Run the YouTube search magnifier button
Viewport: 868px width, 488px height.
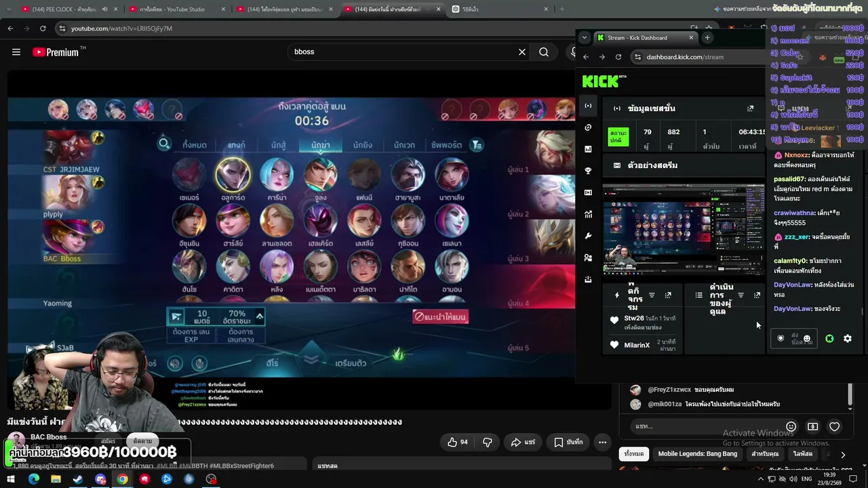pos(544,52)
